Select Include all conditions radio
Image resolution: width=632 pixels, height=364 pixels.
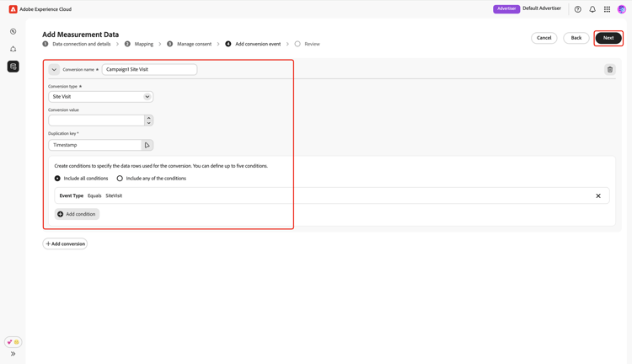pos(57,178)
